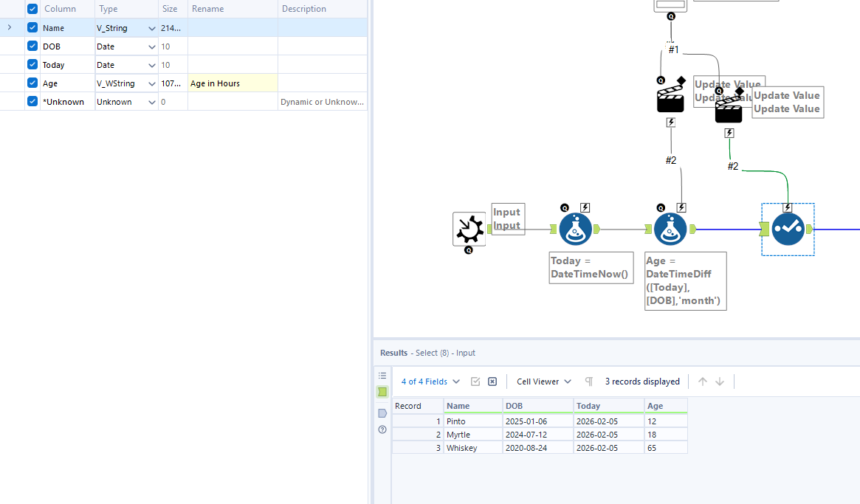Open the Cell Viewer dropdown

(x=544, y=382)
